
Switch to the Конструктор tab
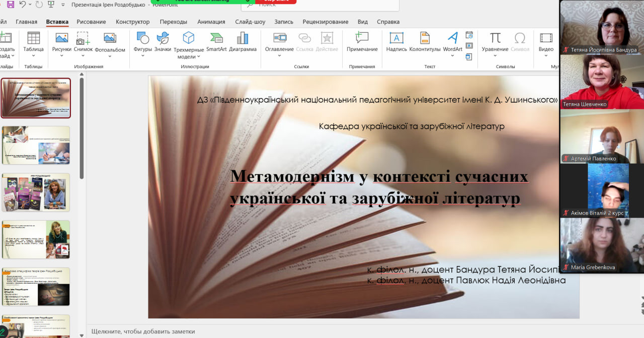coord(132,22)
